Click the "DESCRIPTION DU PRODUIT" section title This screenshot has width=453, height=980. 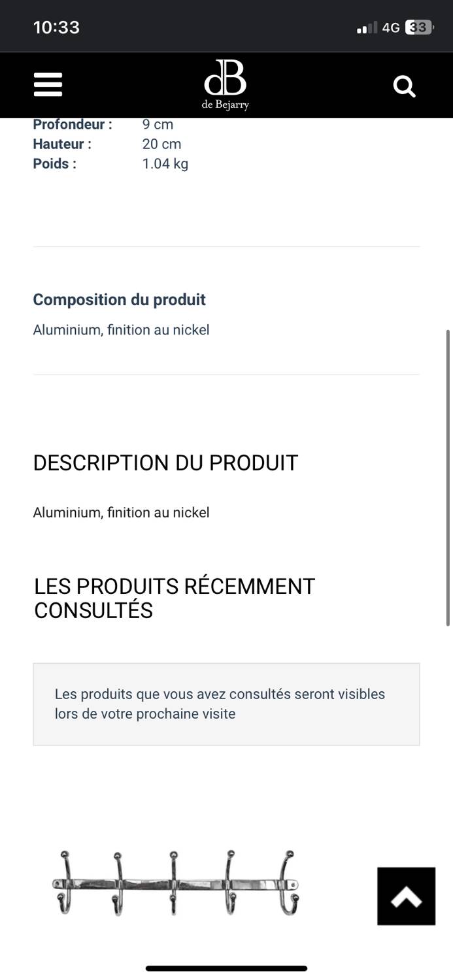(165, 463)
